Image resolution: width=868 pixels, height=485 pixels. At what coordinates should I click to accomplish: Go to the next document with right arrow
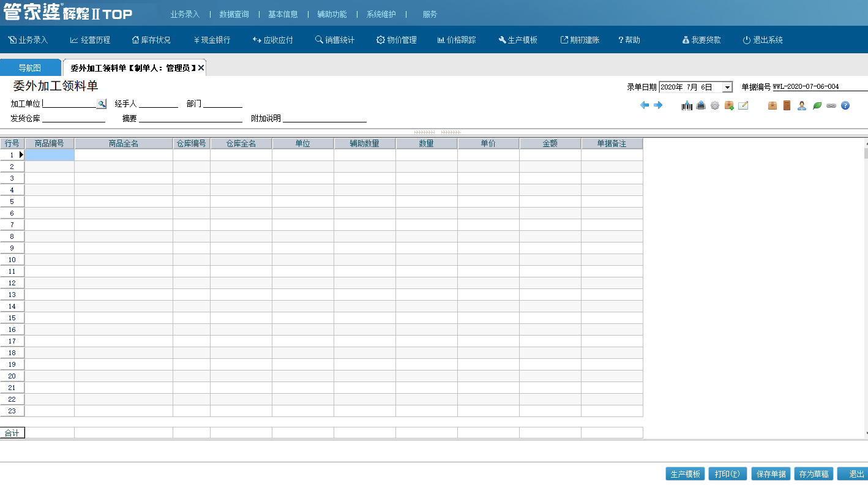(658, 105)
